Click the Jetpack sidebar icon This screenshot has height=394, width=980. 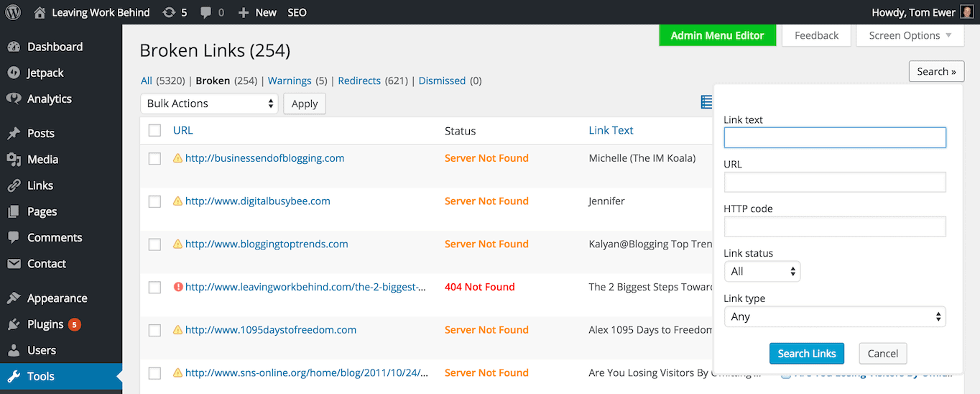14,73
